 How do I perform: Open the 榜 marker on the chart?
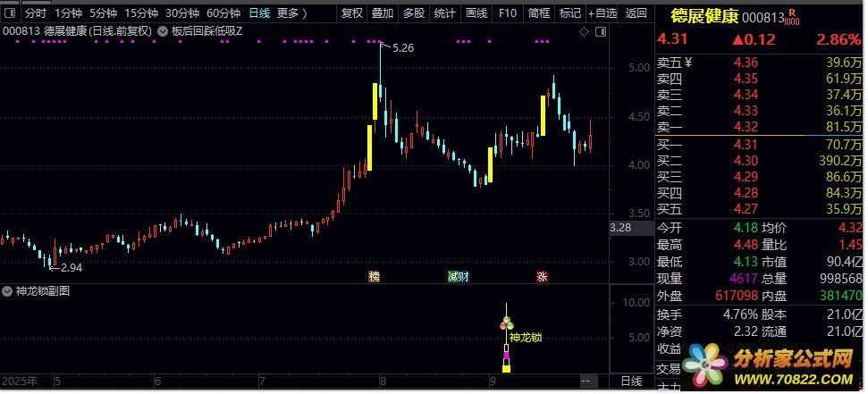tap(375, 276)
